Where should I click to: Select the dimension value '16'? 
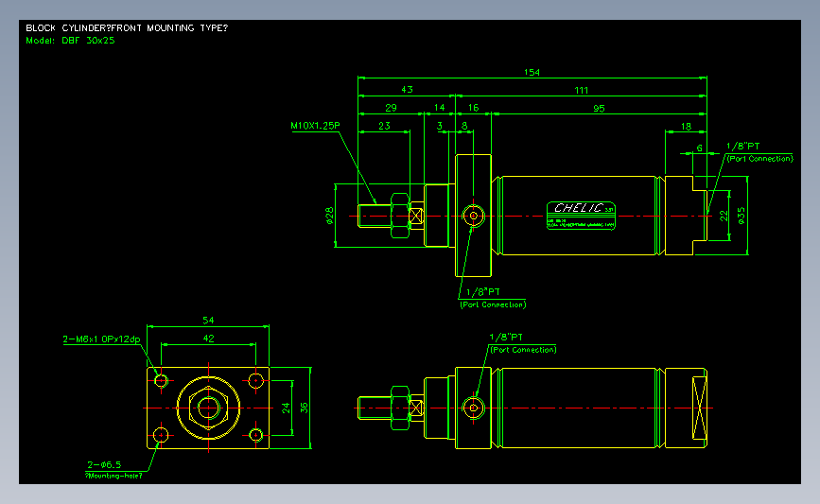473,107
